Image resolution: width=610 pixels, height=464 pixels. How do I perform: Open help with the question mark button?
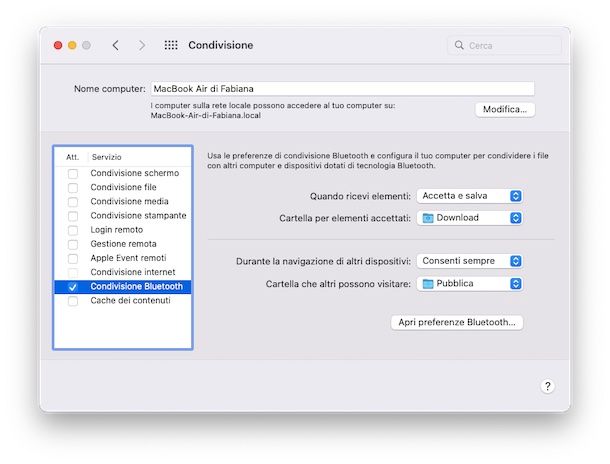(547, 386)
